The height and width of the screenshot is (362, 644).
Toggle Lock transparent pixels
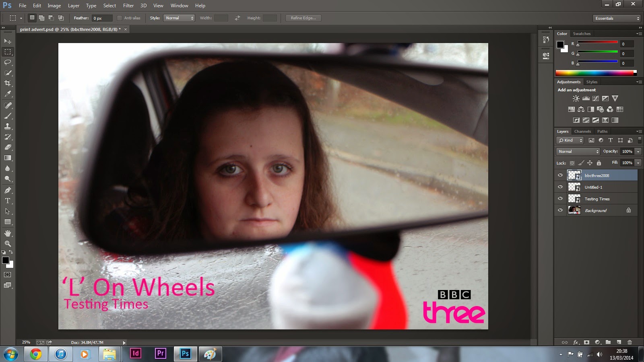572,163
